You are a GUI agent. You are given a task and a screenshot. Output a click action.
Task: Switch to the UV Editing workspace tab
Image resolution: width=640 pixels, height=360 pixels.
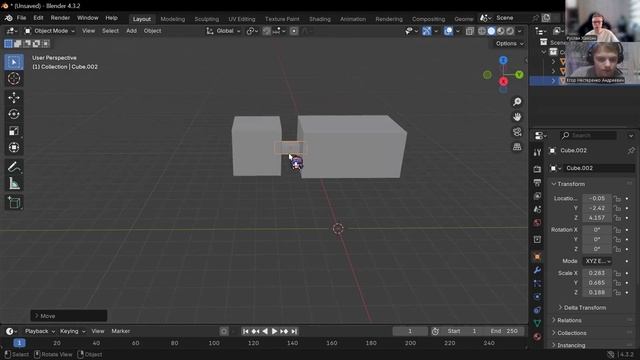coord(242,19)
